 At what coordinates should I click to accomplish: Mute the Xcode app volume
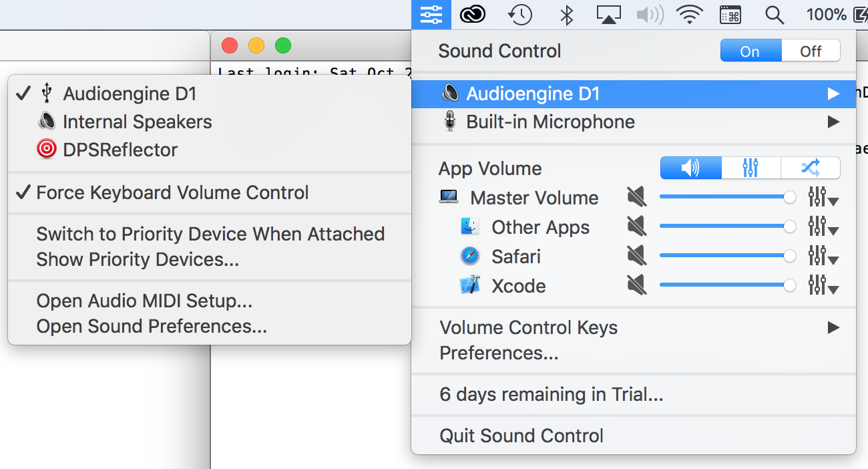(x=637, y=286)
